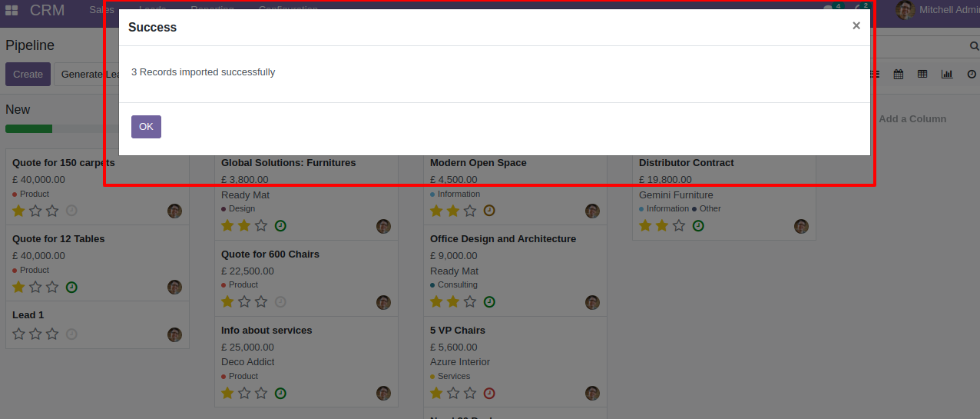Screen dimensions: 980x419
Task: Close the Success dialog with X
Action: (856, 25)
